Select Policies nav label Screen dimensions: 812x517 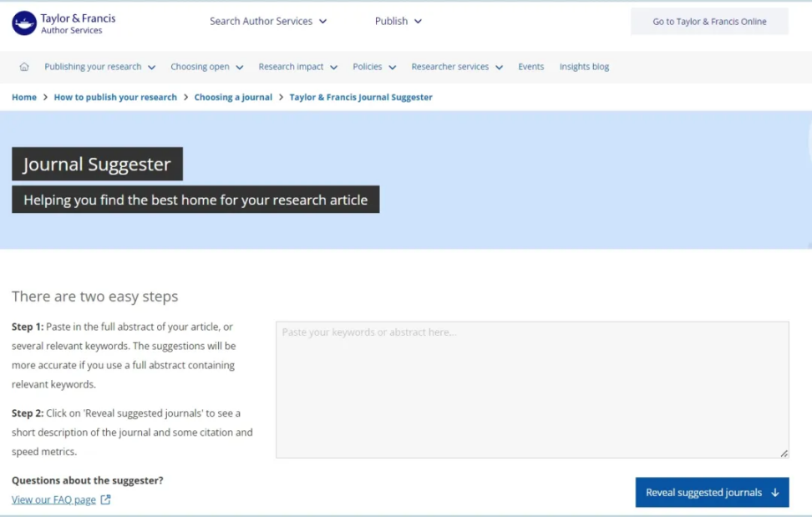click(368, 67)
